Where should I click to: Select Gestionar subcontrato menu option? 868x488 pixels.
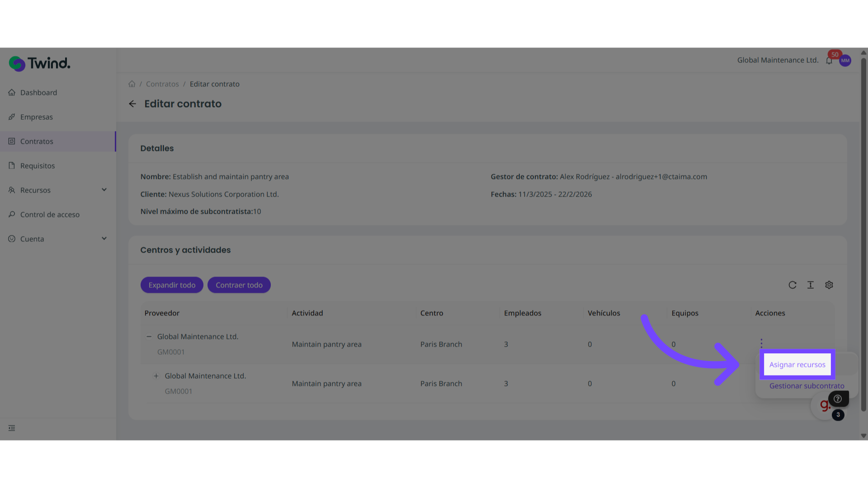point(807,386)
